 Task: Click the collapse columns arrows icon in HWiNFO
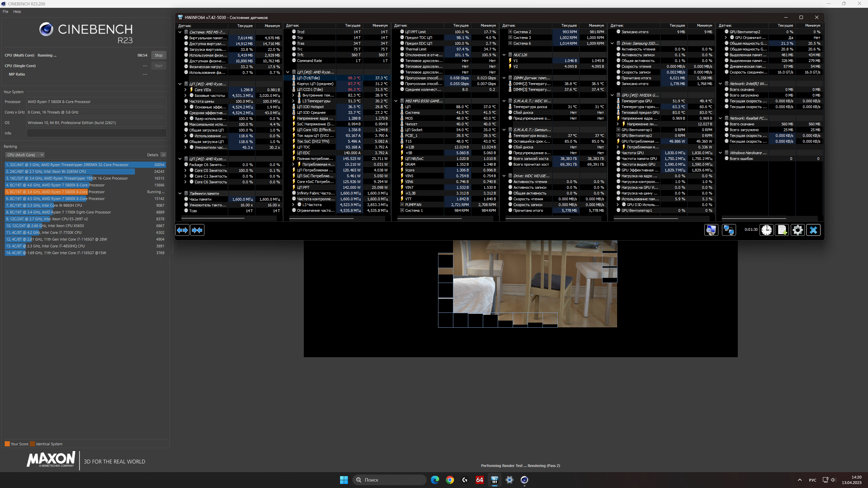coord(197,230)
